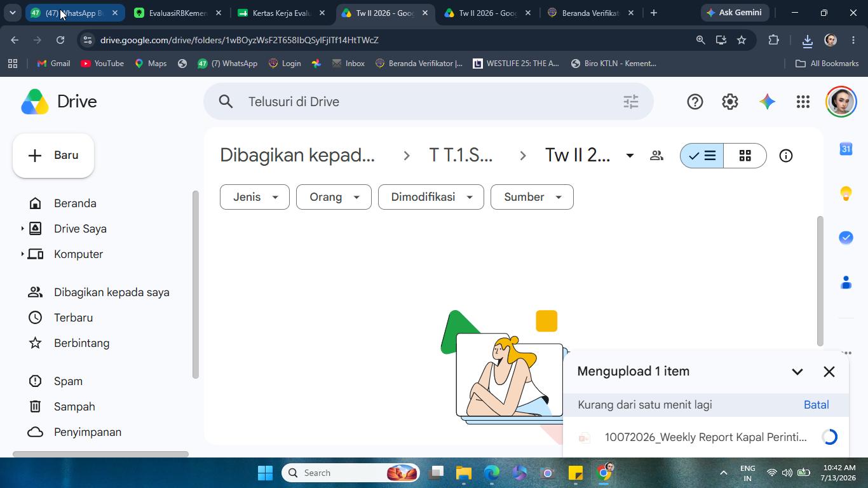Open Chrome tab search dropdown
This screenshot has height=488, width=868.
point(12,13)
